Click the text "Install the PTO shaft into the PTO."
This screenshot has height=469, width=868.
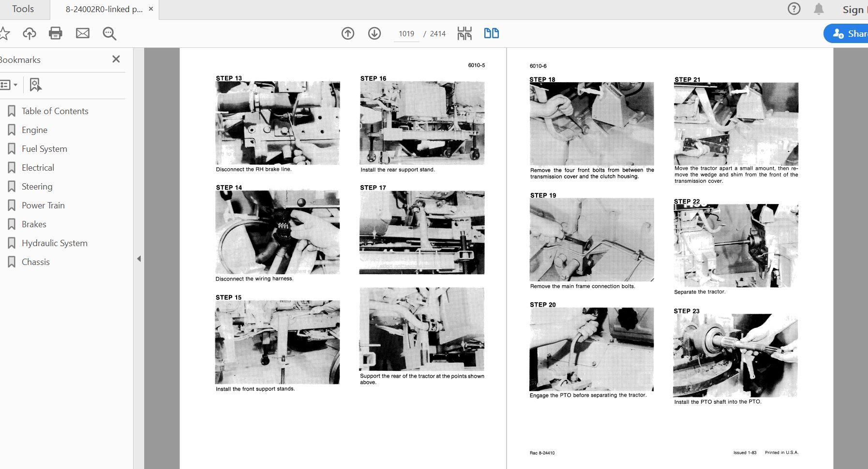pos(718,402)
